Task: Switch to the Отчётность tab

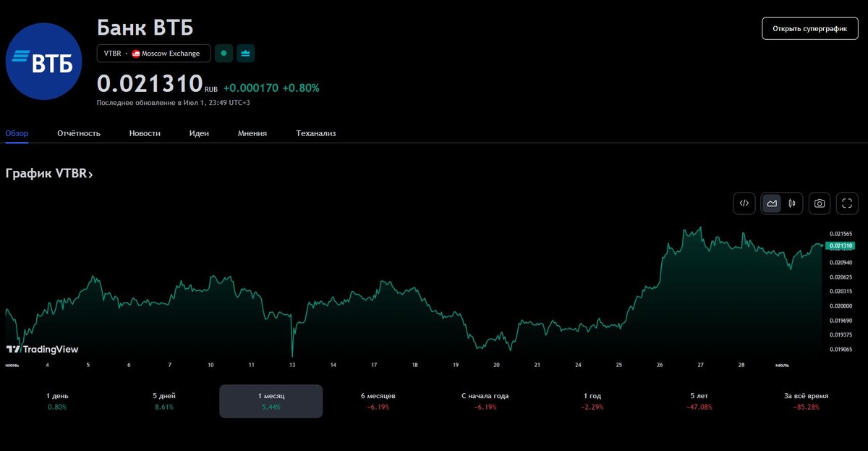Action: (79, 133)
